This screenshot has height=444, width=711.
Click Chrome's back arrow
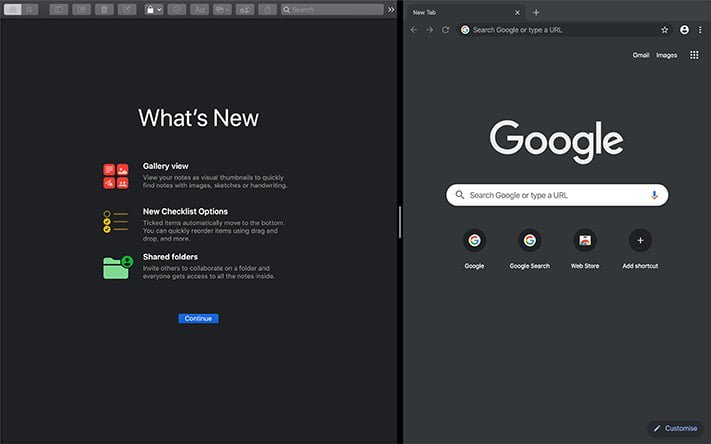414,30
